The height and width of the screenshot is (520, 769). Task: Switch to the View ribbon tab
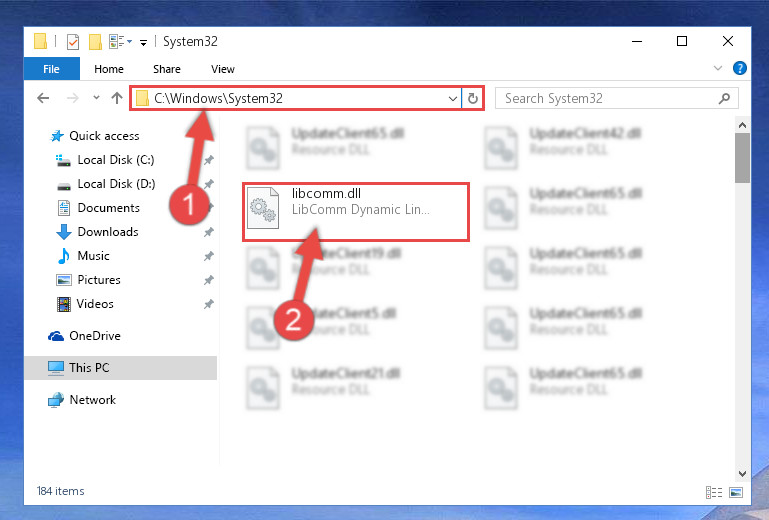[223, 69]
